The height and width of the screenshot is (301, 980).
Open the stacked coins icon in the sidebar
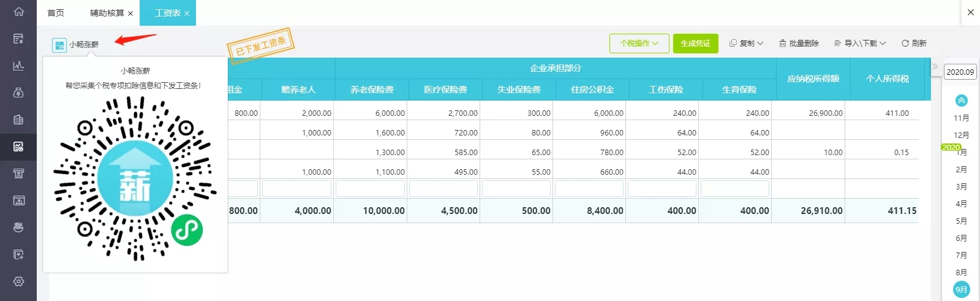click(x=18, y=227)
